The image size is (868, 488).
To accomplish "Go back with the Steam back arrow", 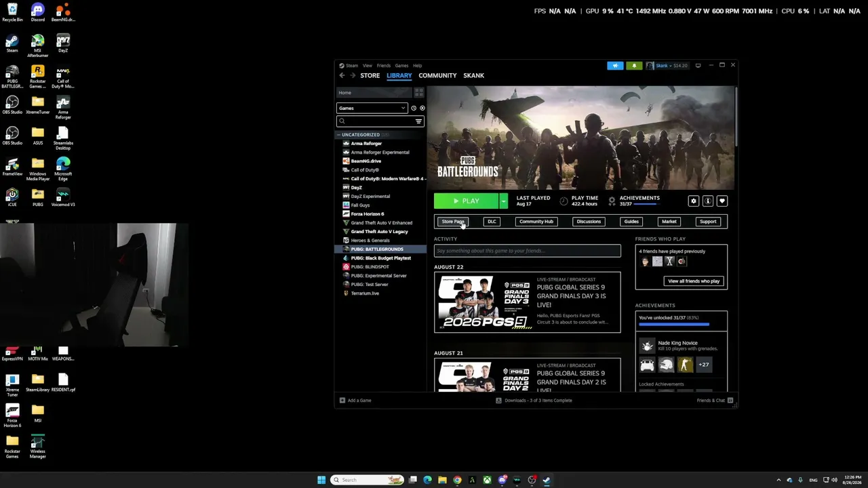I will (x=342, y=75).
